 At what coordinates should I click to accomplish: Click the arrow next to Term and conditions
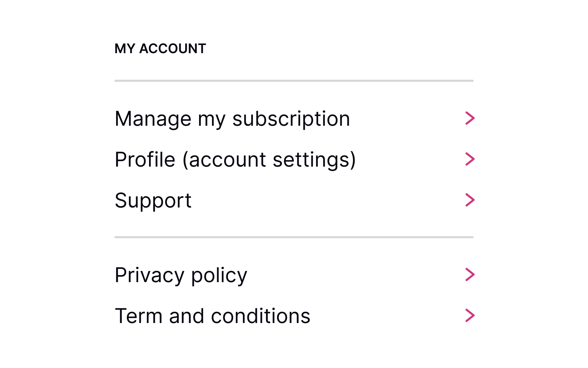(470, 315)
